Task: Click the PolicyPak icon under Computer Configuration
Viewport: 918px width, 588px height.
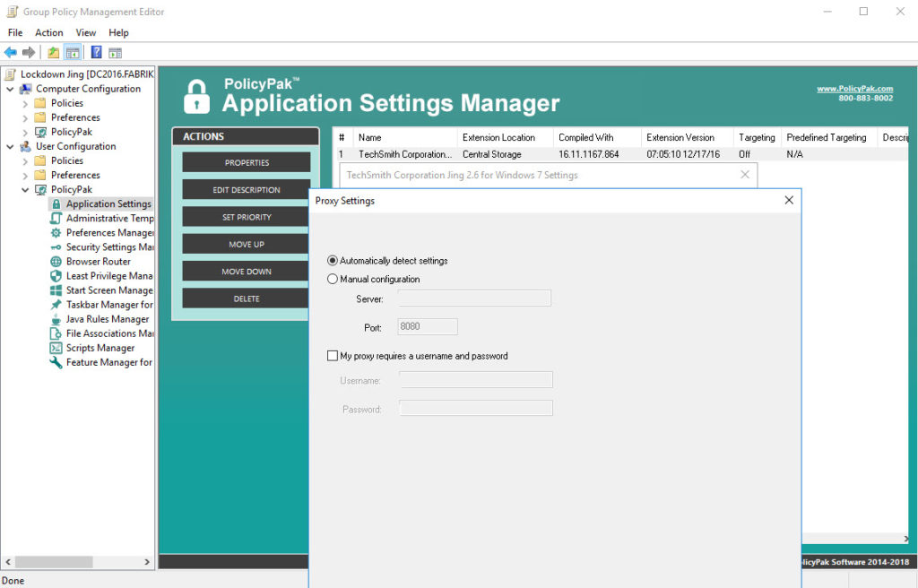Action: 41,133
